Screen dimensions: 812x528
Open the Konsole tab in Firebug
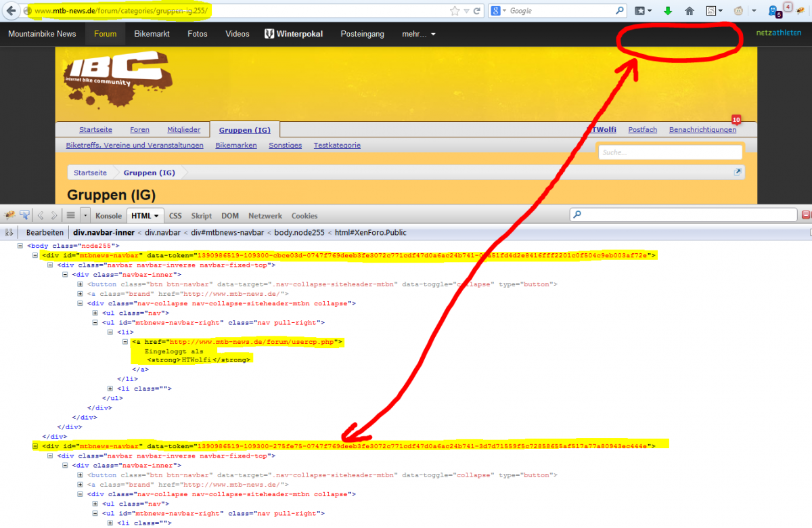point(108,216)
